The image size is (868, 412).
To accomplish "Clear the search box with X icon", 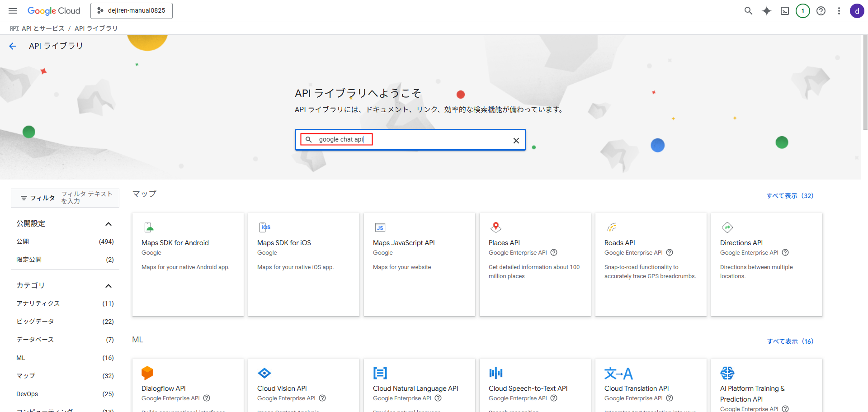I will (x=516, y=141).
